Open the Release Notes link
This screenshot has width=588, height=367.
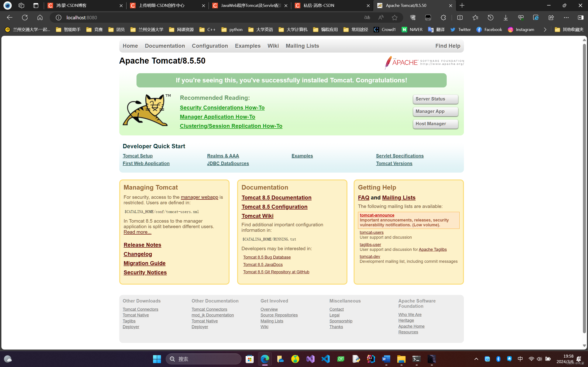coord(142,245)
